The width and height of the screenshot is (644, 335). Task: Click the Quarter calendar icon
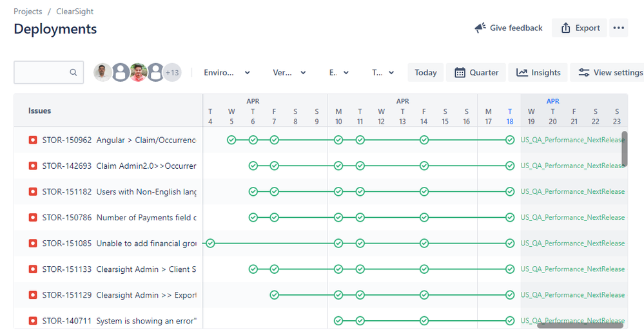click(460, 73)
